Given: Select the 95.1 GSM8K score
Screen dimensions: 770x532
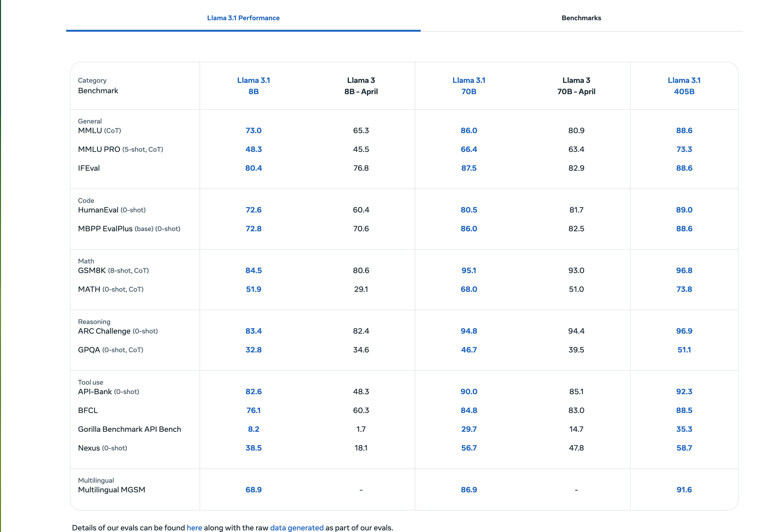Looking at the screenshot, I should pyautogui.click(x=469, y=270).
